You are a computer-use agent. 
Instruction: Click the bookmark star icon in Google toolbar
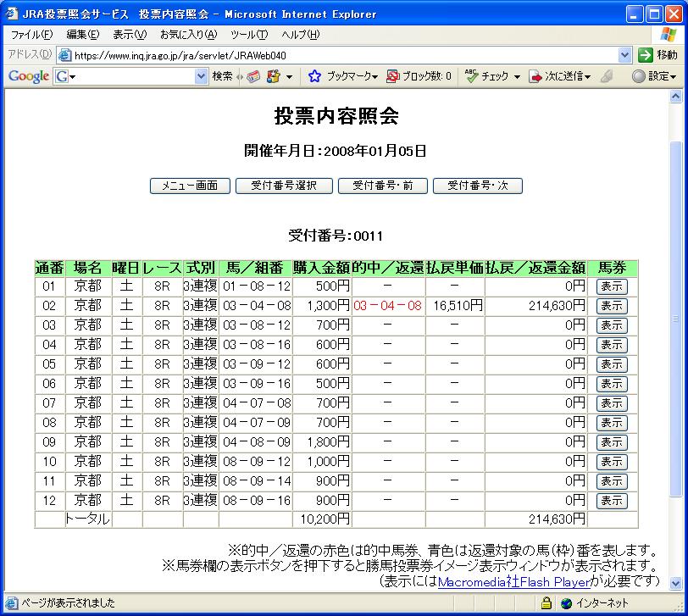[x=314, y=76]
